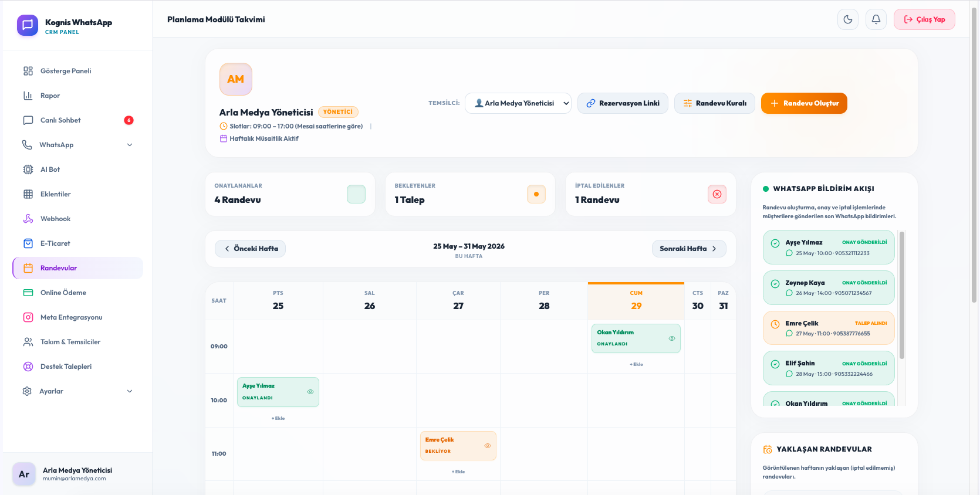The height and width of the screenshot is (495, 980).
Task: Click the Randevu Oluştur button
Action: point(804,103)
